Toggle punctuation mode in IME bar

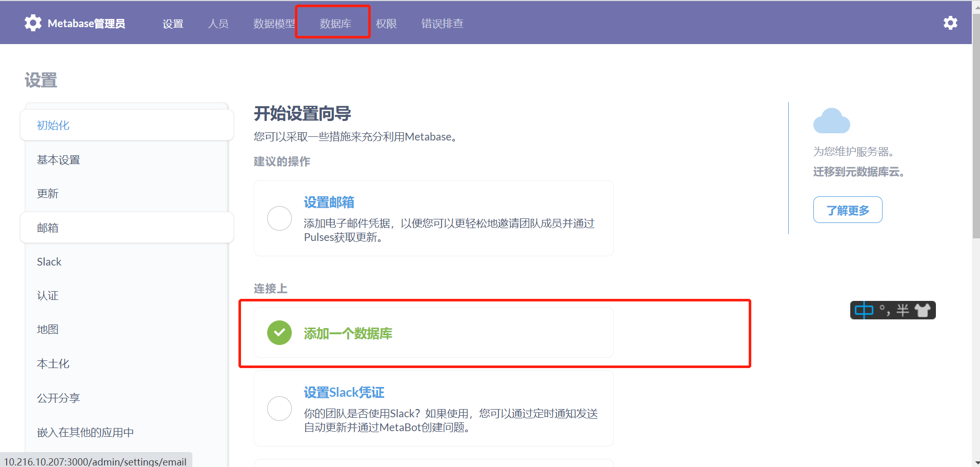885,310
